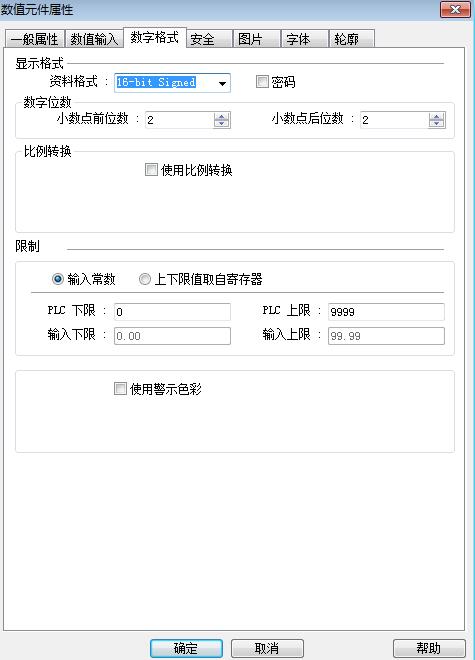
Task: Close the 数值元件属性 dialog window
Action: 455,9
